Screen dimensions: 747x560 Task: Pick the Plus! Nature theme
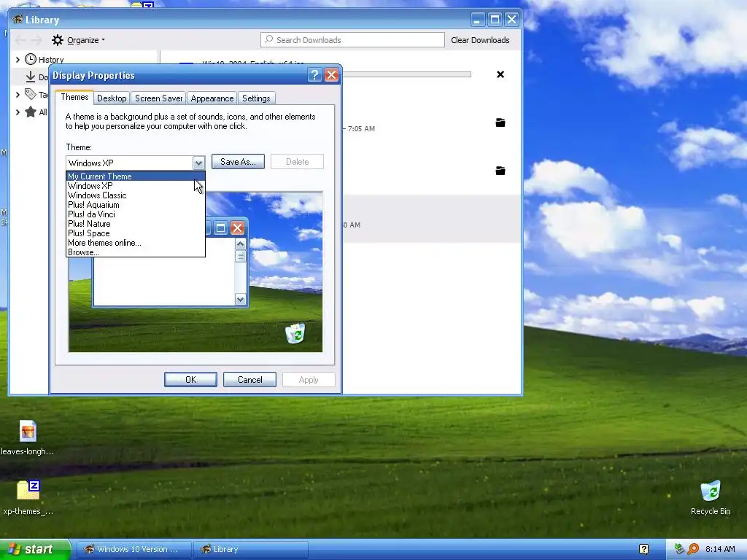[x=135, y=224]
